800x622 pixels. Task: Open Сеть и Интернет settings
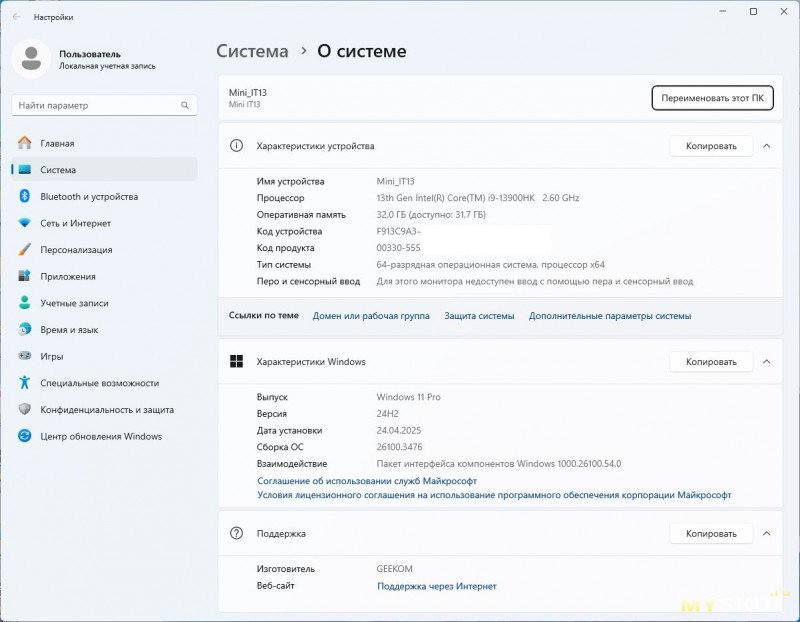[104, 223]
